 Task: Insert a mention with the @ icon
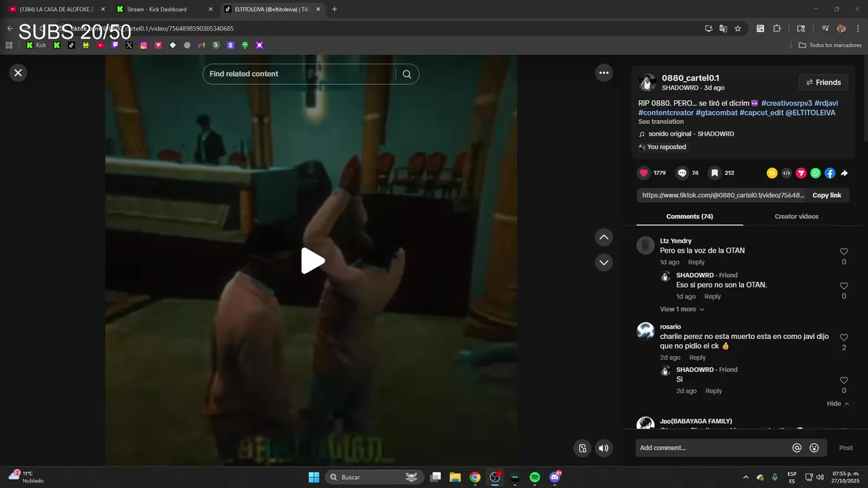797,448
